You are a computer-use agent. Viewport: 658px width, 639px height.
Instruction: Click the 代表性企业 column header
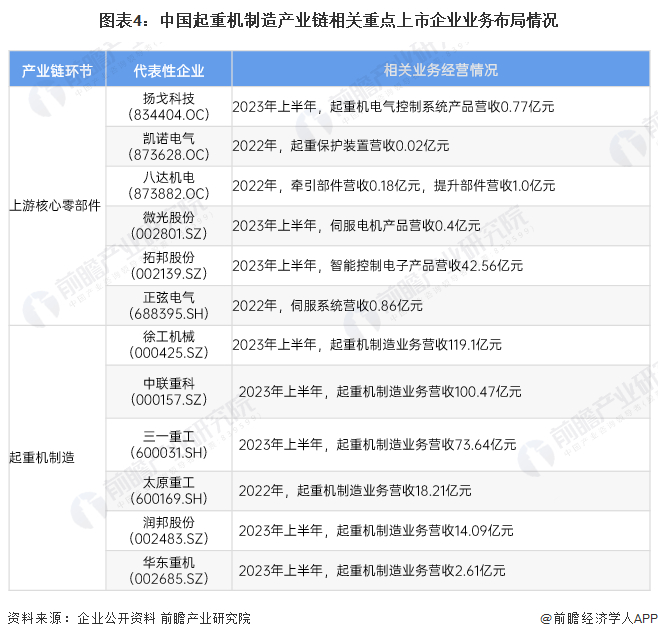click(x=169, y=69)
